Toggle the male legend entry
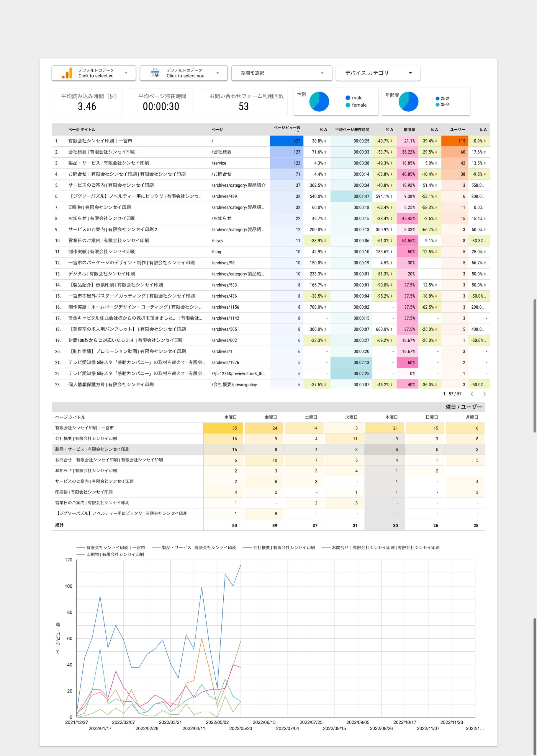This screenshot has width=537, height=756. pyautogui.click(x=354, y=98)
